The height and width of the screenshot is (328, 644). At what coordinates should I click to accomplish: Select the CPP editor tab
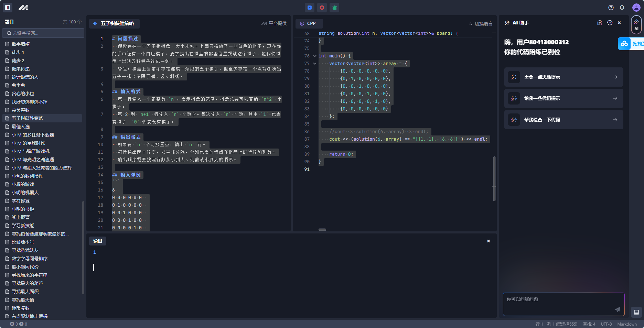pos(309,23)
